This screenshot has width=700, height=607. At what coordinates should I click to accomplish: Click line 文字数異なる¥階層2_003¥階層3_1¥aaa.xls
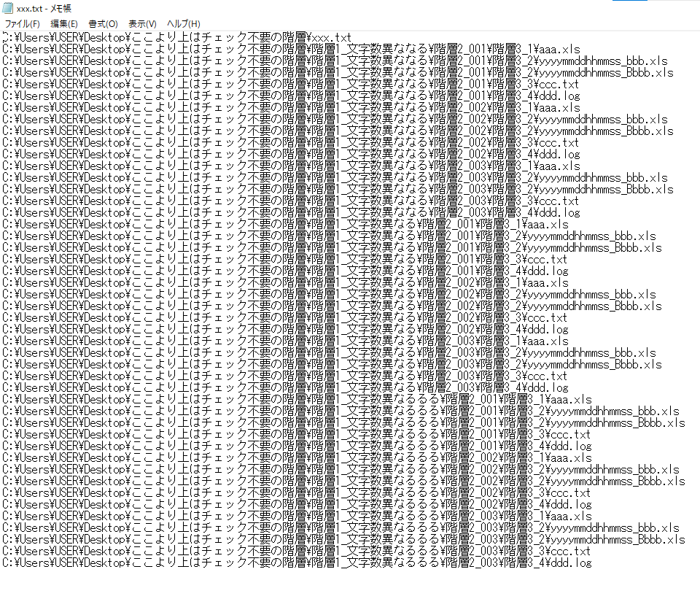[285, 341]
